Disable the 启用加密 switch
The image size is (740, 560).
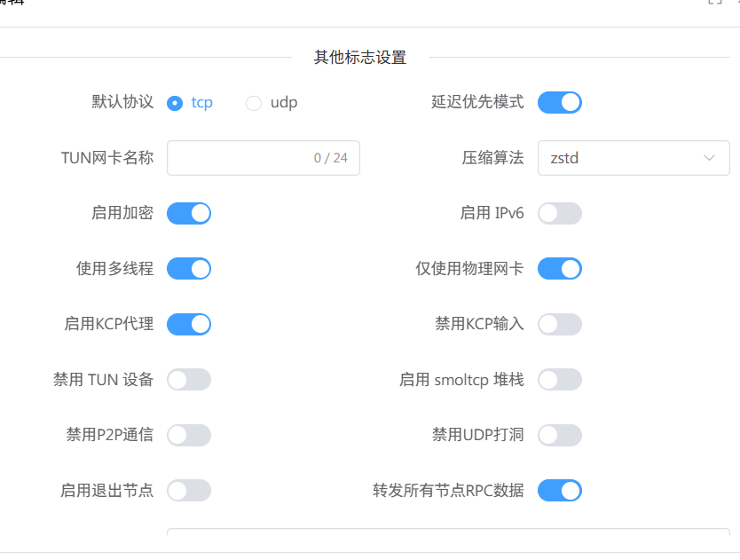(x=189, y=213)
